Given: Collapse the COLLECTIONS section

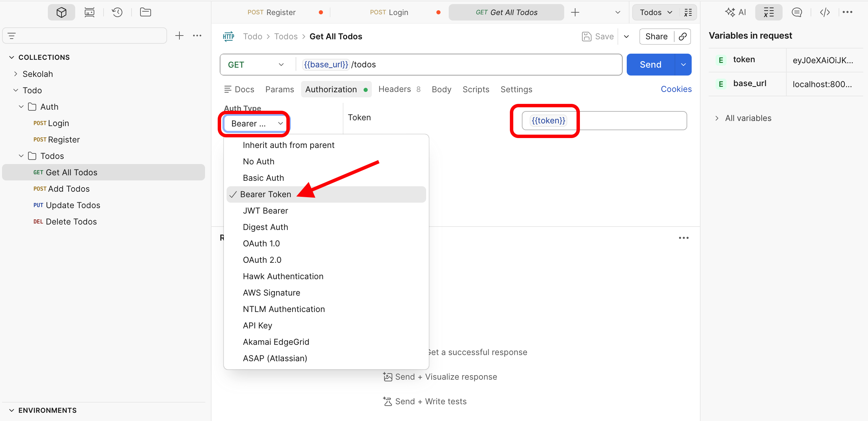Looking at the screenshot, I should 12,57.
